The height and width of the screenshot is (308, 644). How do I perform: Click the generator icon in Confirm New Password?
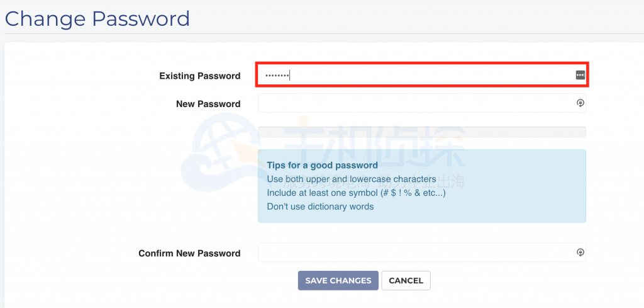point(580,253)
